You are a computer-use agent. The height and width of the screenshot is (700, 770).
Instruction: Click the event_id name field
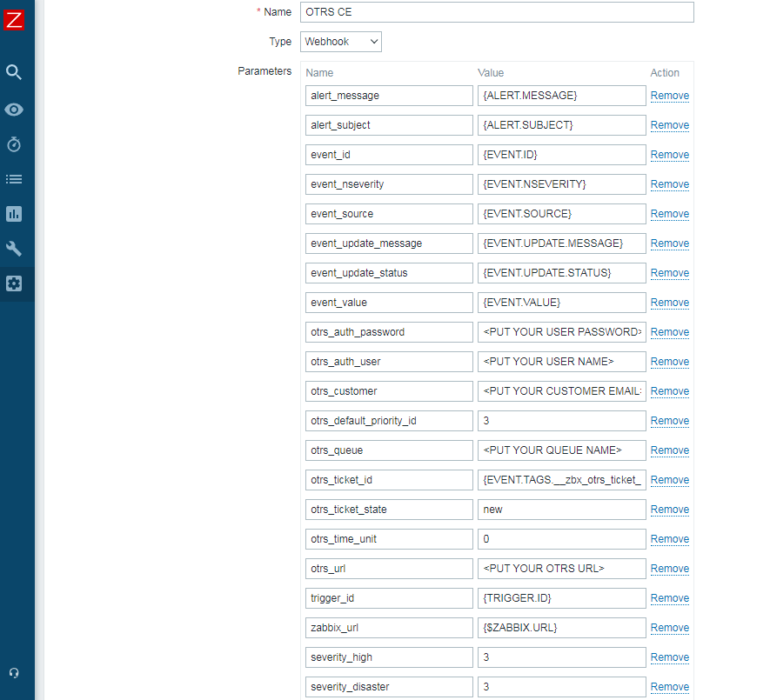[x=389, y=155]
